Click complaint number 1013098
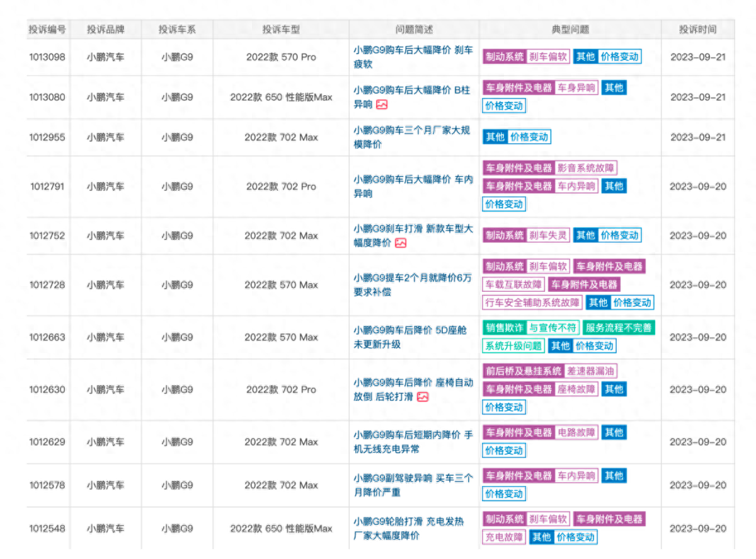The height and width of the screenshot is (559, 756). click(47, 57)
